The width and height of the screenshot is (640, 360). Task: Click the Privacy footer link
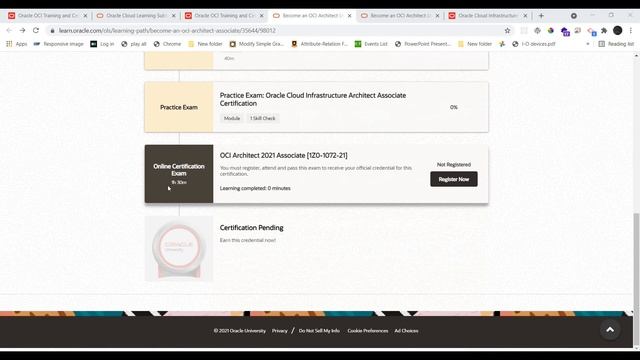pos(280,331)
